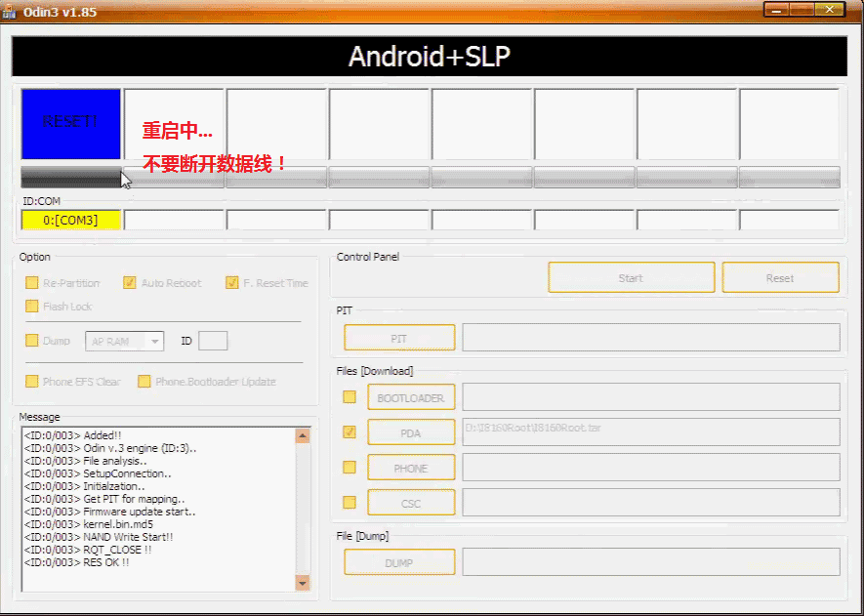Select the 'RES OK !!' log line
Viewport: 864px width, 616px height.
[x=76, y=562]
